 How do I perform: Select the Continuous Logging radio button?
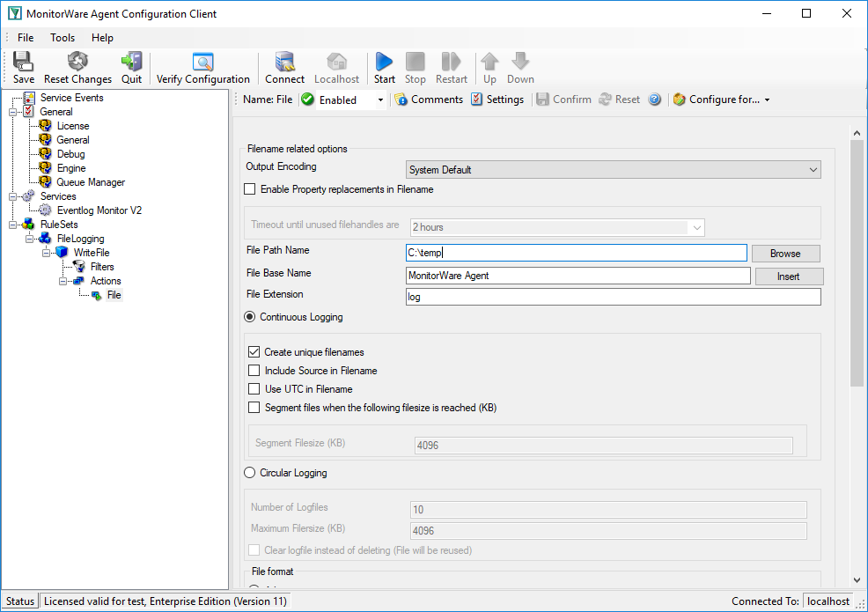(250, 317)
